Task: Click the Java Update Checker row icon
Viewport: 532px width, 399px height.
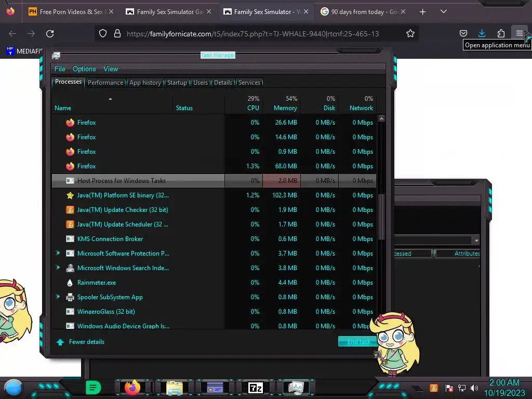Action: [x=70, y=210]
